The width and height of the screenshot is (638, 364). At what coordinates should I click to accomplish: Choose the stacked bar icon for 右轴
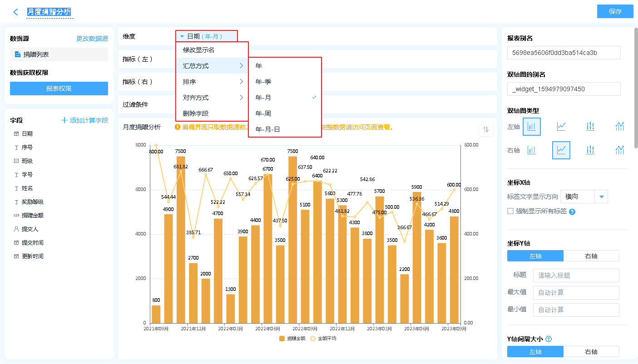click(590, 150)
